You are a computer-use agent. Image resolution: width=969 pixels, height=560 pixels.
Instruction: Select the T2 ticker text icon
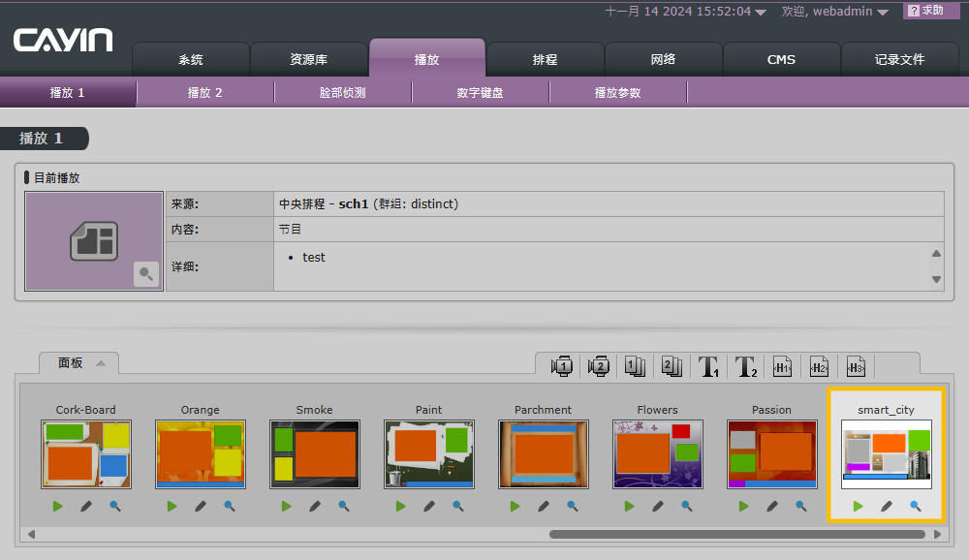[x=746, y=366]
